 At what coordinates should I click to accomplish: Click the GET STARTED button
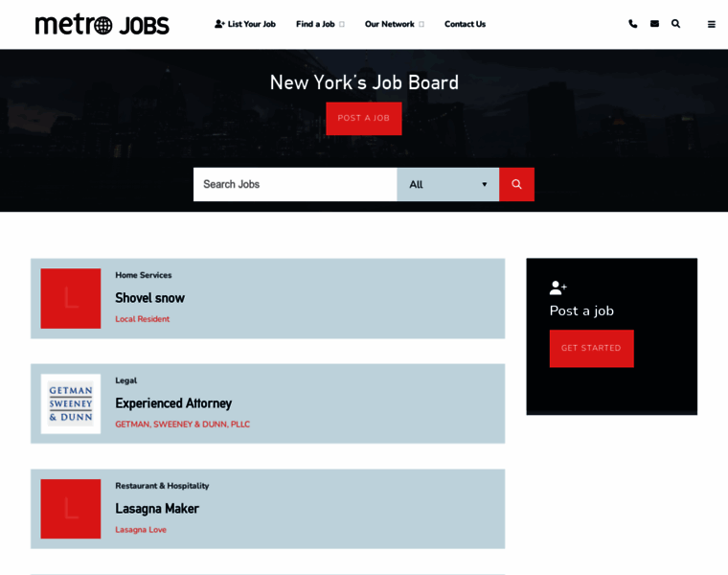point(591,348)
